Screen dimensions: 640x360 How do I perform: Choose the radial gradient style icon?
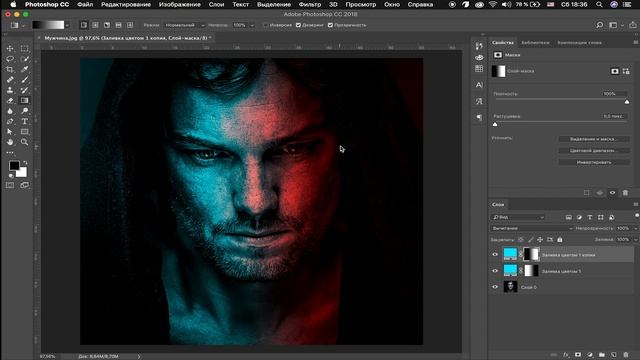coord(95,25)
